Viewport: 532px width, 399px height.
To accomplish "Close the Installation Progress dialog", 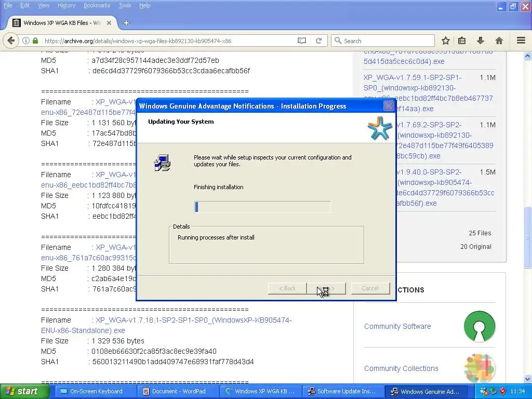I will click(389, 106).
